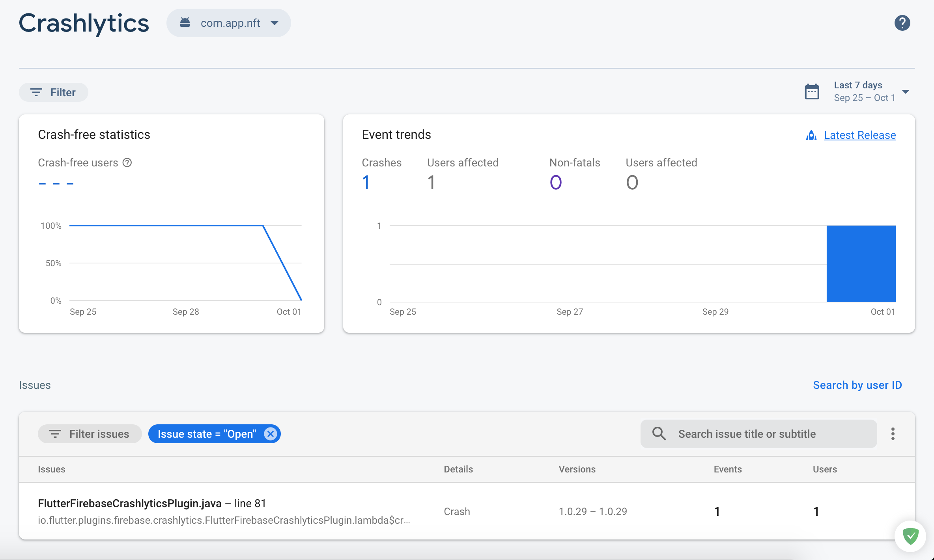The height and width of the screenshot is (560, 934).
Task: Click the green shield badge icon
Action: pos(910,536)
